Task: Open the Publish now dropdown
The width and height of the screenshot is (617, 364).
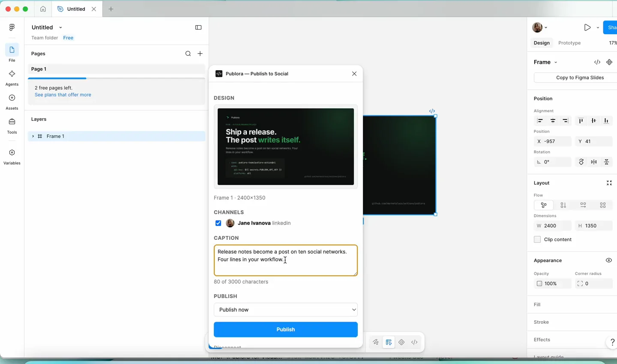Action: (286, 310)
